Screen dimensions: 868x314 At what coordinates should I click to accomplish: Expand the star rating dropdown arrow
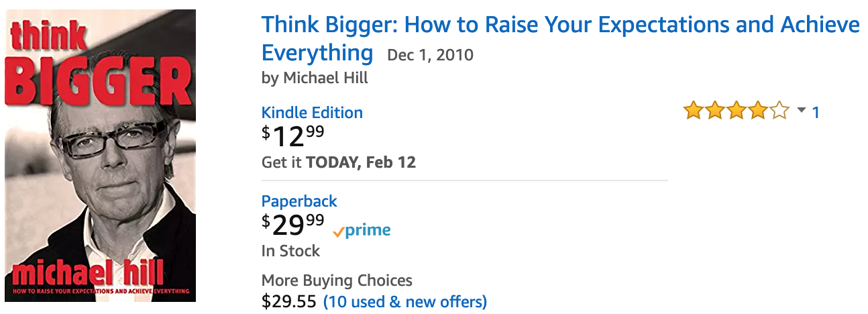[802, 111]
